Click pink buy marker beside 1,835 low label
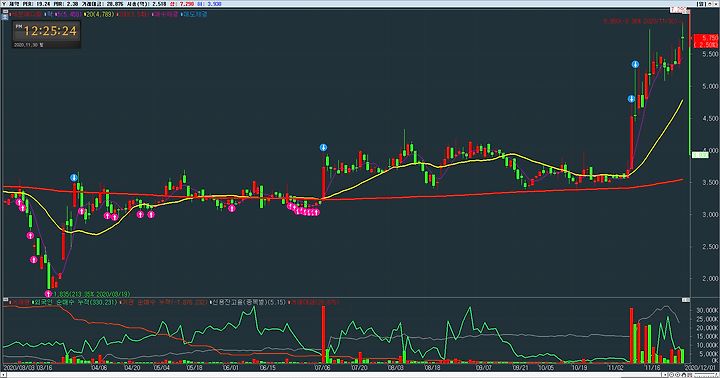The image size is (720, 378). click(49, 293)
